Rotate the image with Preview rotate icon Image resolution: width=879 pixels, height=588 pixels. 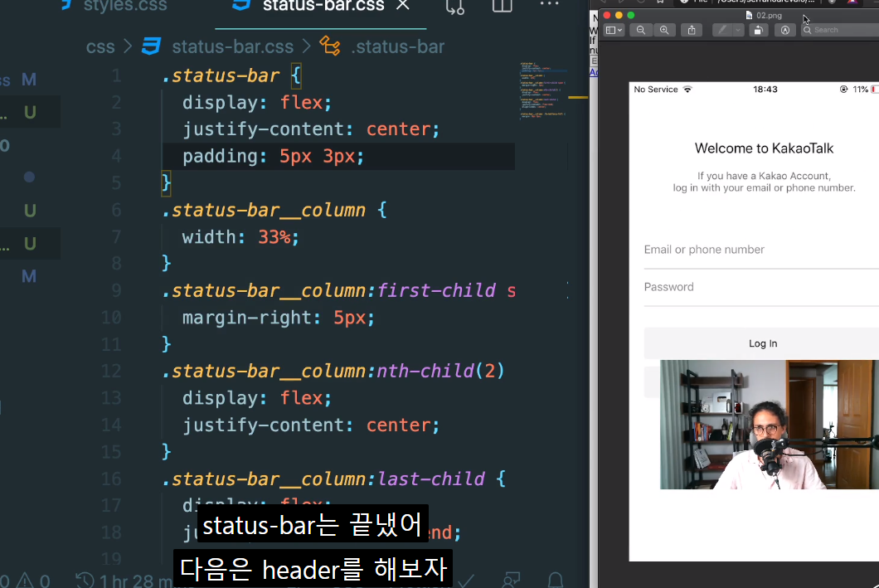(758, 30)
